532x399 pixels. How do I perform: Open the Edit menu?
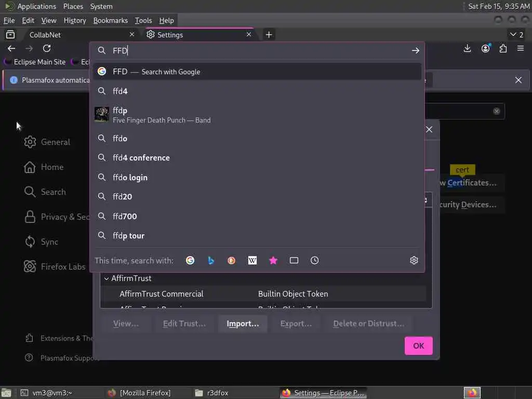28,21
